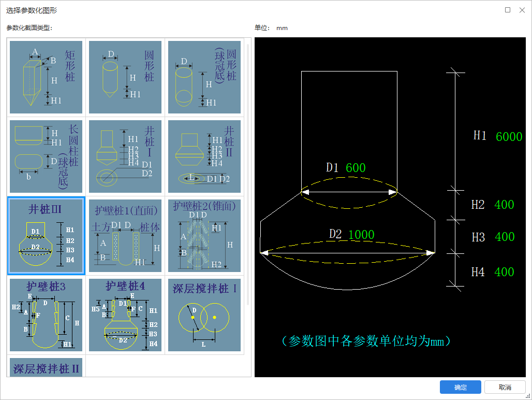Click the 单位: mm unit label
This screenshot has width=532, height=400.
tap(271, 28)
